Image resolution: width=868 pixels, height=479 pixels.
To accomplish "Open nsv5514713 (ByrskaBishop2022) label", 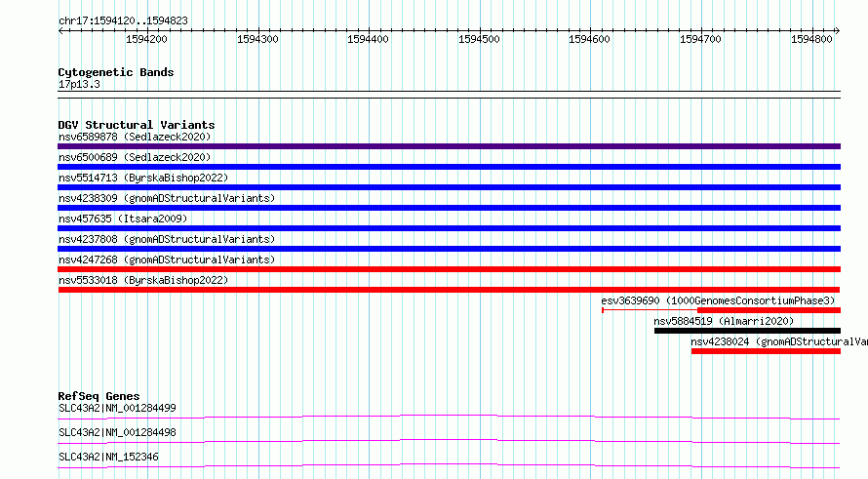I will click(x=143, y=178).
